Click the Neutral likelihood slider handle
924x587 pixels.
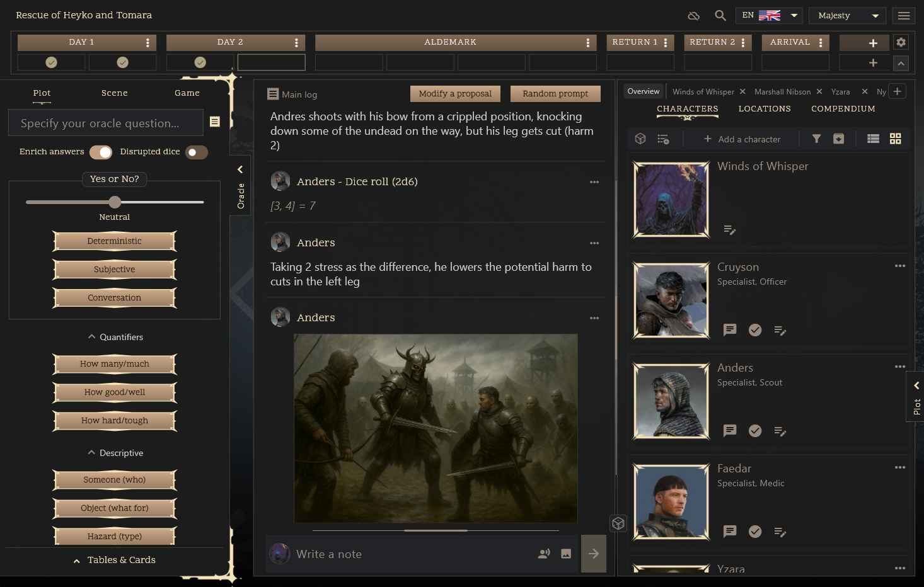(115, 202)
